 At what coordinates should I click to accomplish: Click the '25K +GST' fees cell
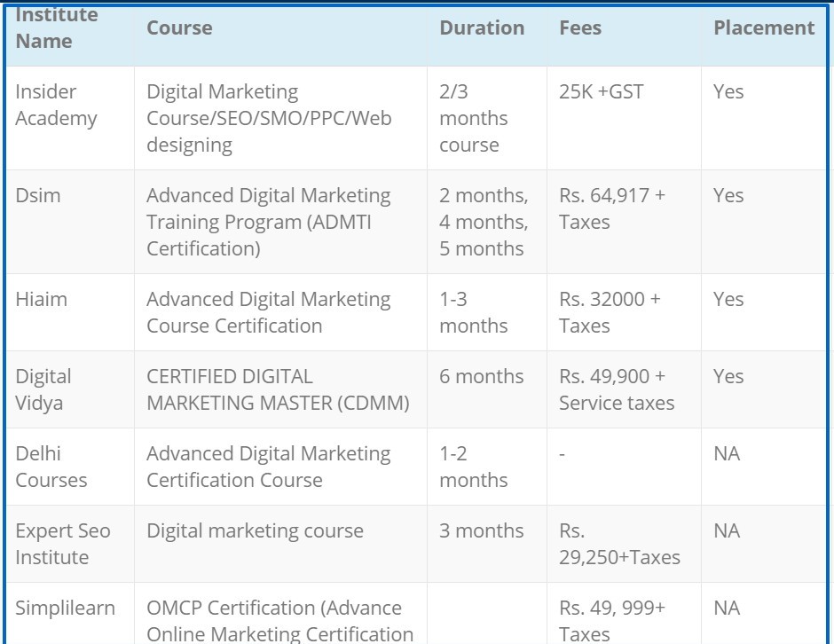pos(624,118)
